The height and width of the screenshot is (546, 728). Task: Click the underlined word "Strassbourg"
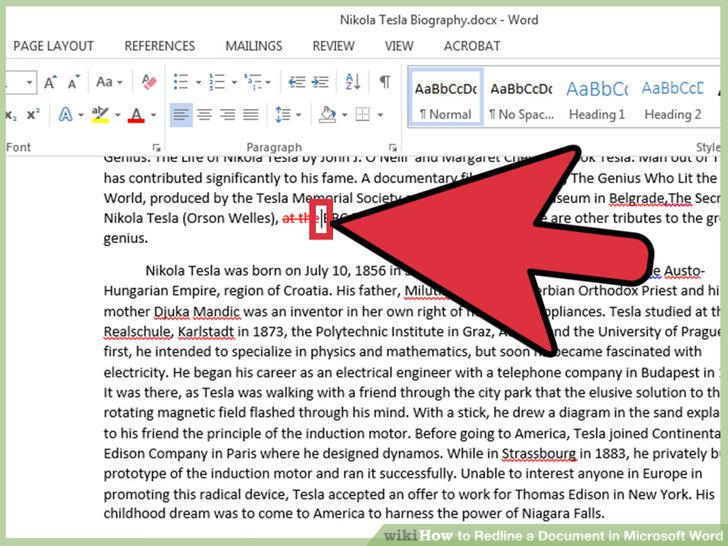(x=539, y=454)
